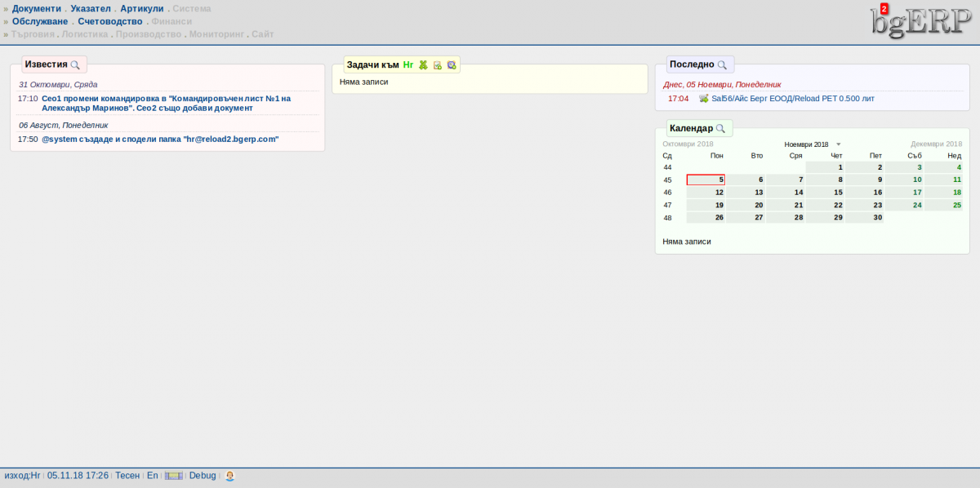Viewport: 980px width, 488px height.
Task: Open the @system shared folder news link
Action: click(160, 139)
